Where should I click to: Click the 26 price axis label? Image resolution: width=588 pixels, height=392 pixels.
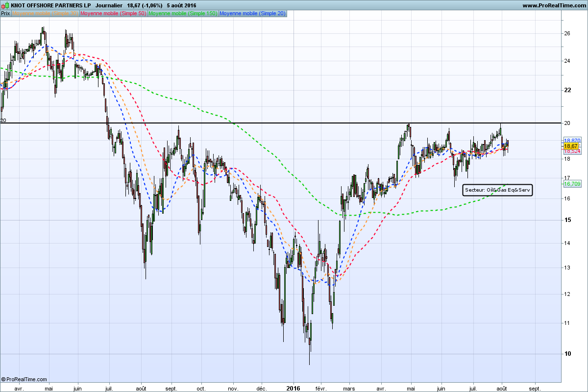click(567, 33)
